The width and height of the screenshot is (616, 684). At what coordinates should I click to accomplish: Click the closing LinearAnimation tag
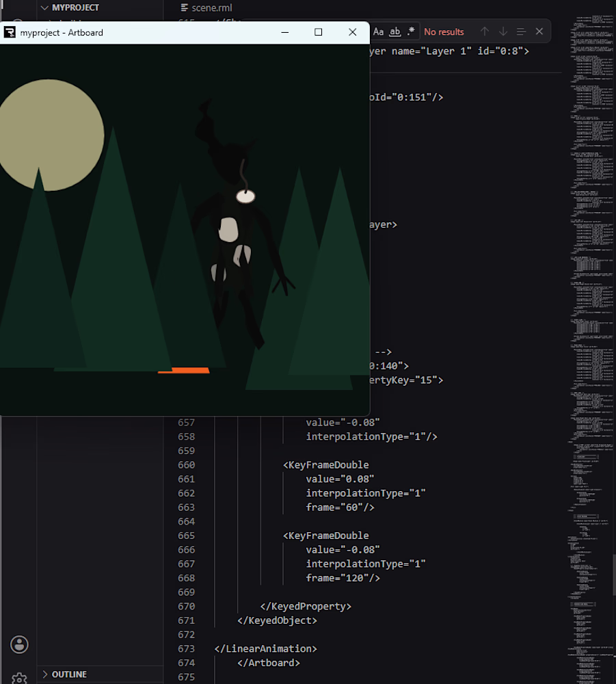[265, 648]
